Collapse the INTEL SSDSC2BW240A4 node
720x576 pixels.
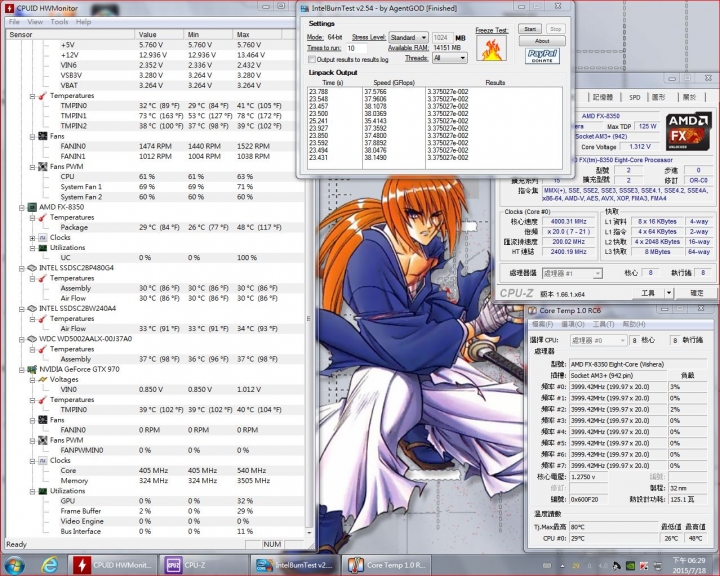[x=22, y=309]
